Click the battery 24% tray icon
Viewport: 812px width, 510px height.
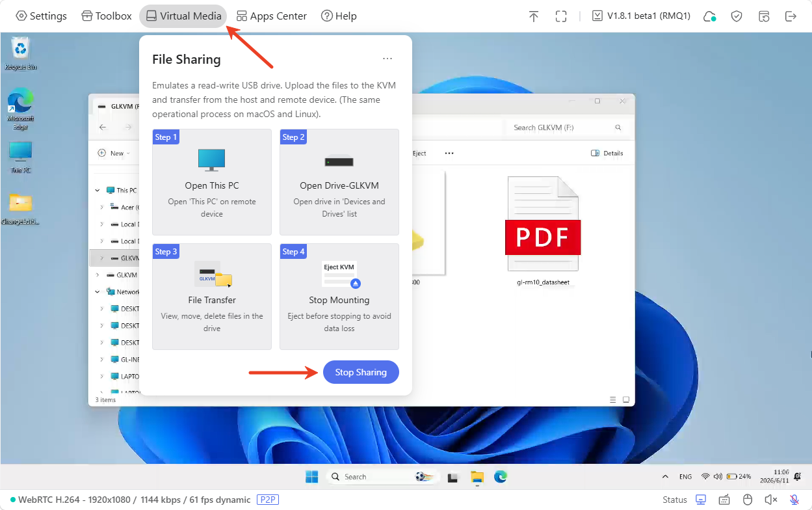[x=739, y=477]
